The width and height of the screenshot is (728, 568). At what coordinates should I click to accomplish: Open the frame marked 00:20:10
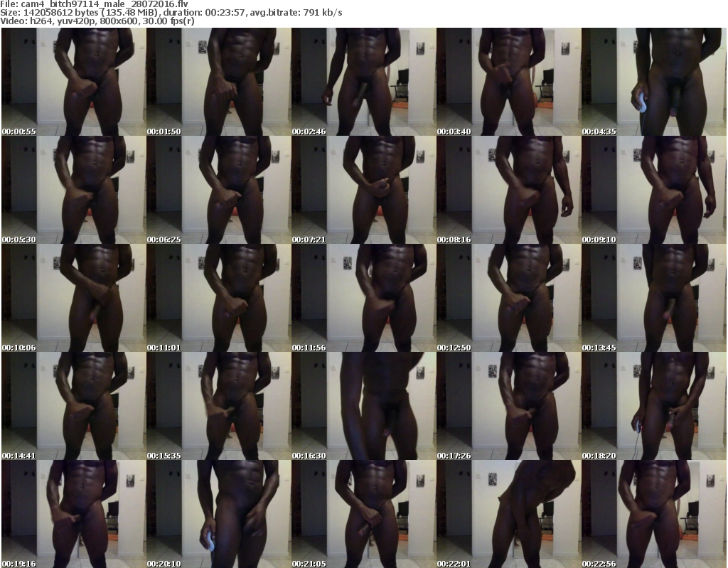point(219,514)
